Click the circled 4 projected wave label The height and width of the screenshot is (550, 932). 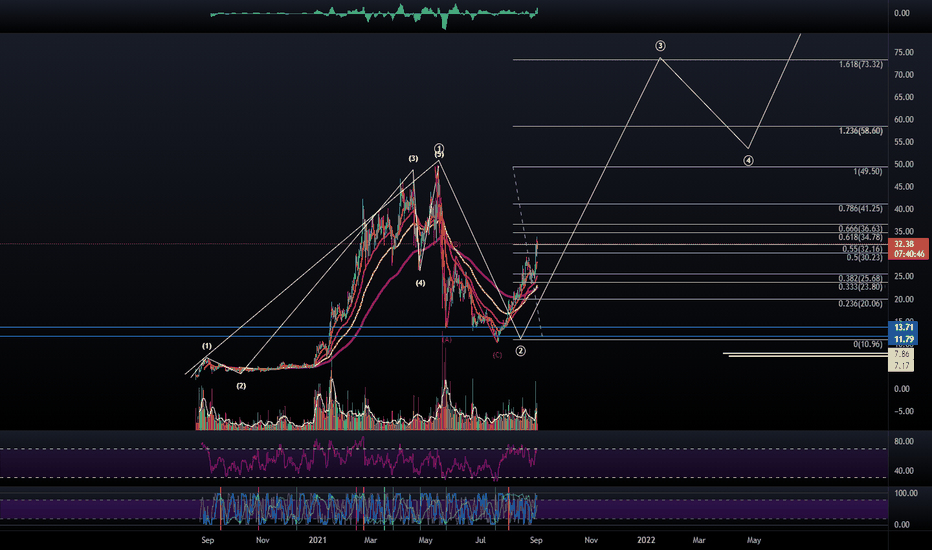point(748,161)
